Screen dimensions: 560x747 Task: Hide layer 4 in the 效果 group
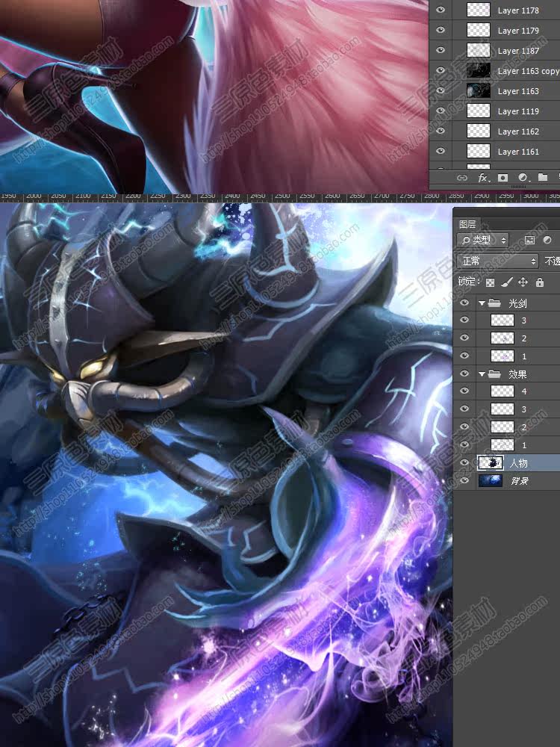coord(464,391)
